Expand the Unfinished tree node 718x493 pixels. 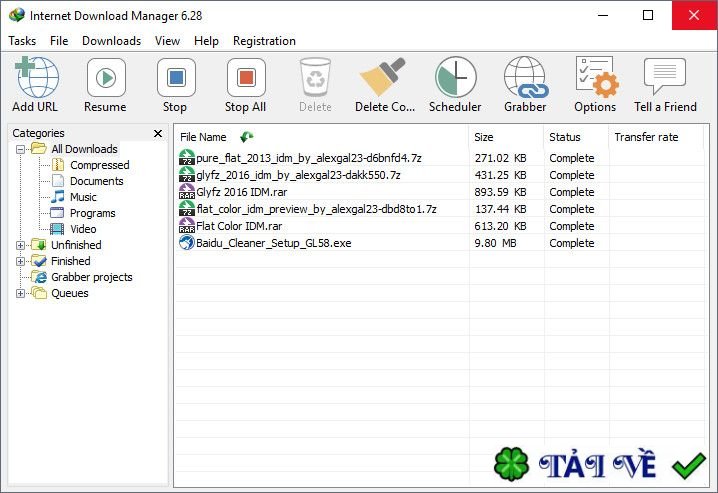point(20,245)
